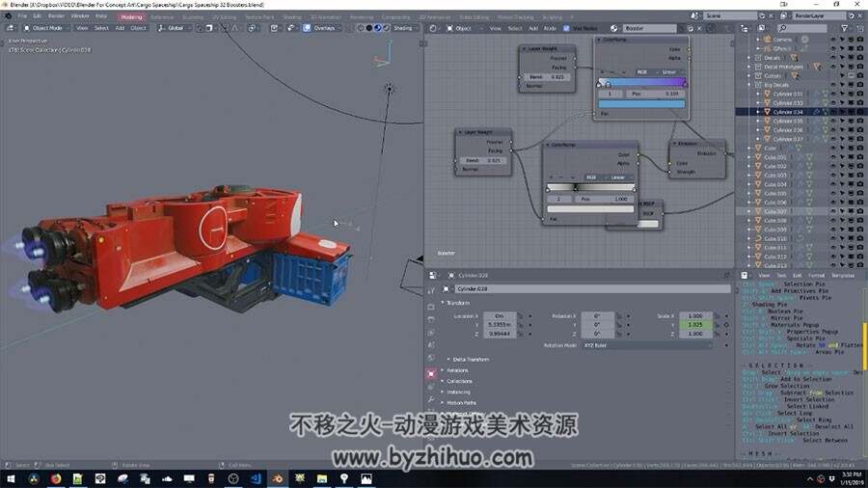Open Rotation Mode XYZ Euler dropdown

(x=646, y=344)
